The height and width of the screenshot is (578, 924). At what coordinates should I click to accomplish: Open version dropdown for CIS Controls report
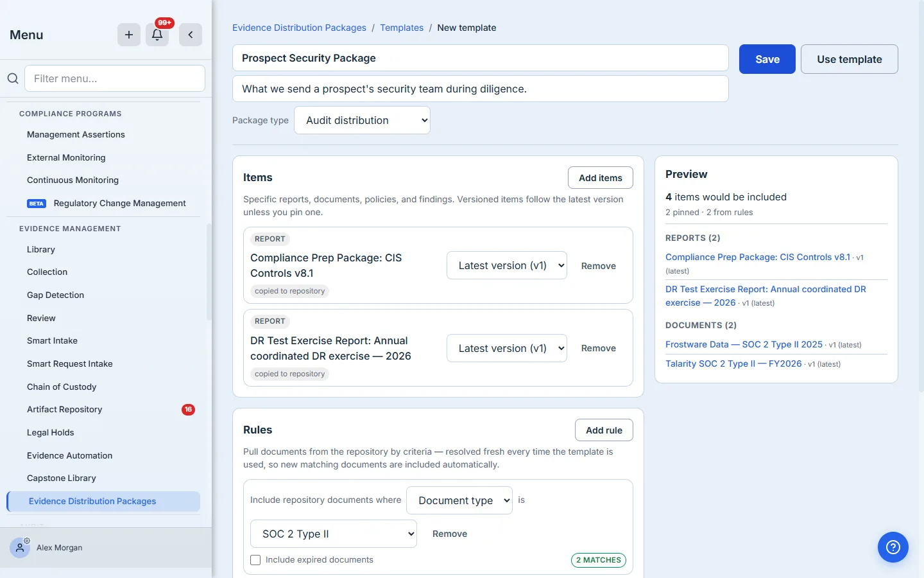point(507,265)
